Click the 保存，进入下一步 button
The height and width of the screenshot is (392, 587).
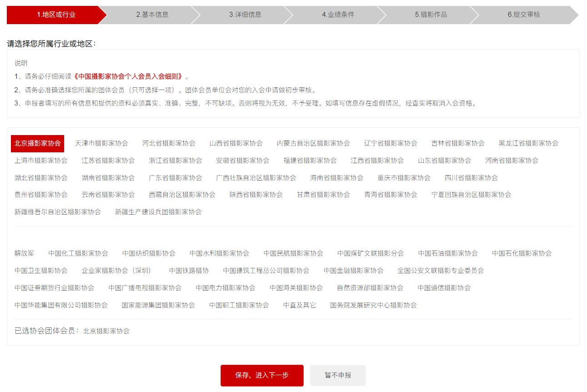click(x=262, y=376)
